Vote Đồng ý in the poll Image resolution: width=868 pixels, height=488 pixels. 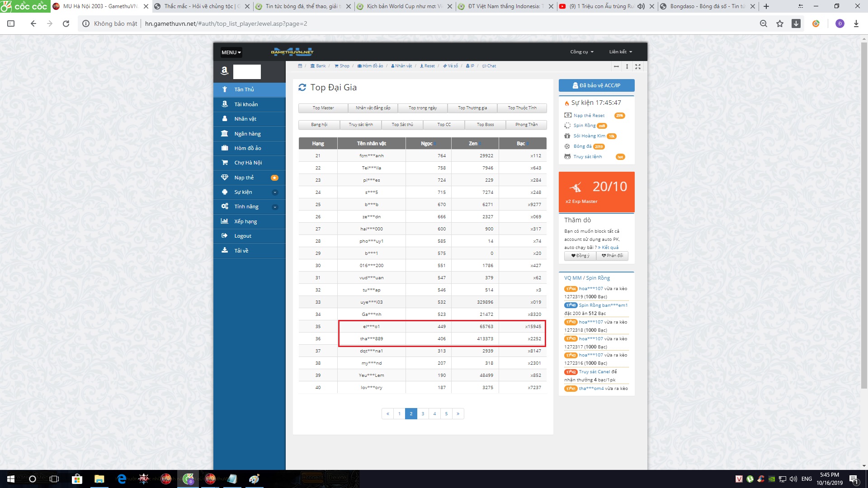(x=580, y=256)
